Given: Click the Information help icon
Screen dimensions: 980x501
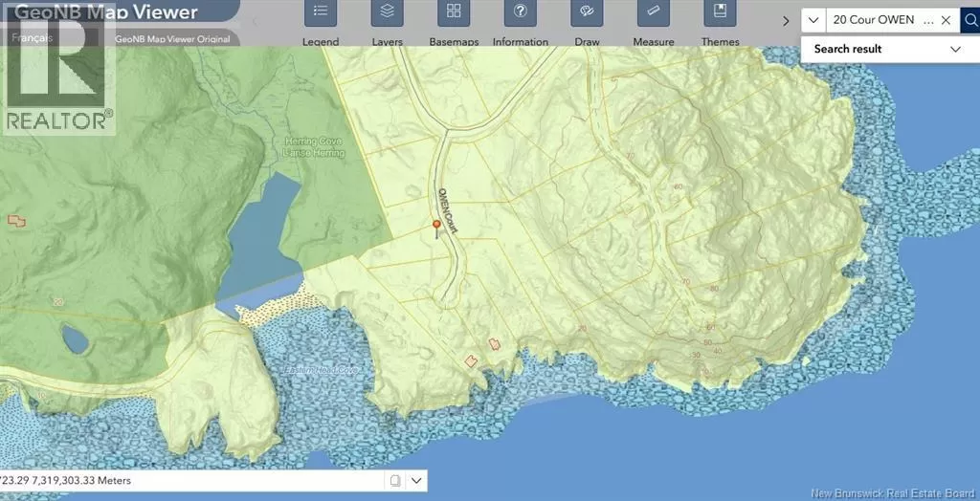Looking at the screenshot, I should [521, 13].
